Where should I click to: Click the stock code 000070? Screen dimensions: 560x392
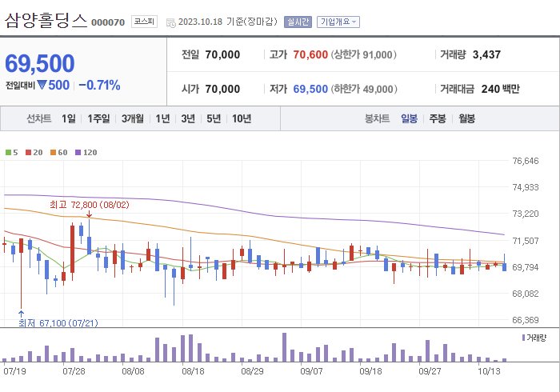pos(108,22)
